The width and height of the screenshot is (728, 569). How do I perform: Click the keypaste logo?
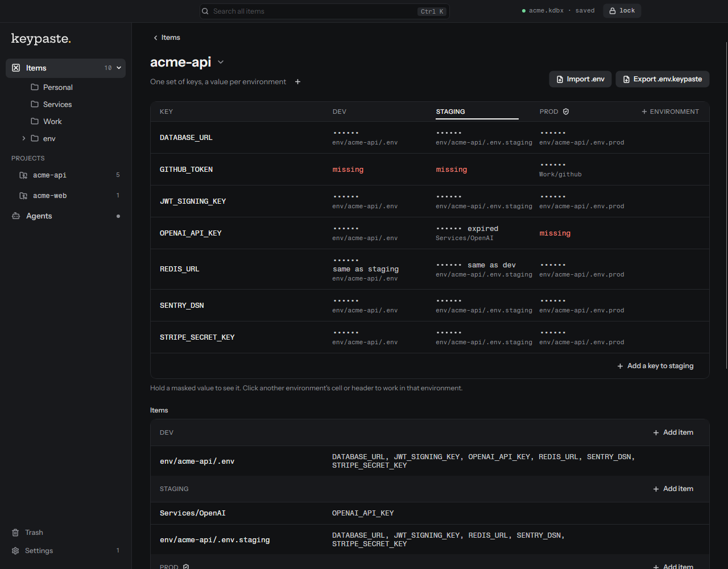coord(41,39)
